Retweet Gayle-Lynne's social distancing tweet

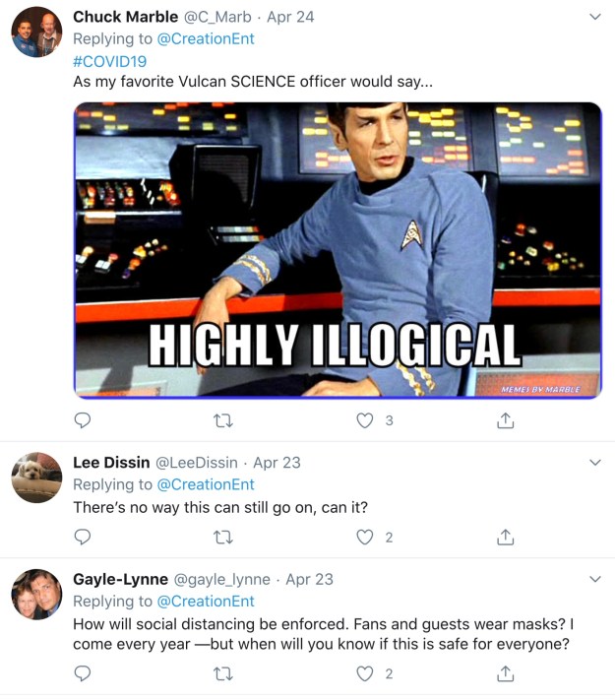tap(223, 673)
